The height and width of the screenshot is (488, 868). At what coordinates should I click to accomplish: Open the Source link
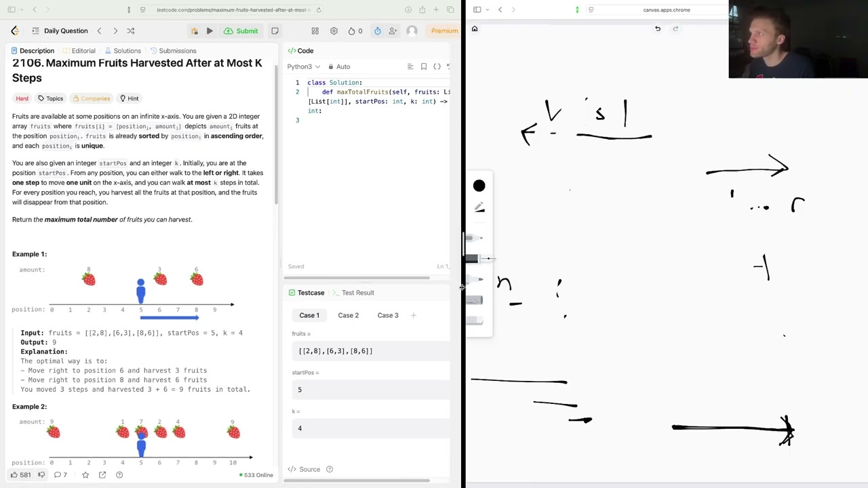click(304, 469)
